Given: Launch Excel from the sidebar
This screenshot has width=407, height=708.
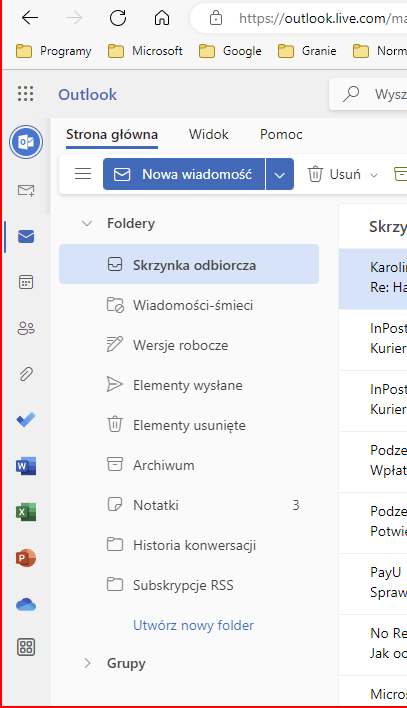Looking at the screenshot, I should tap(26, 512).
